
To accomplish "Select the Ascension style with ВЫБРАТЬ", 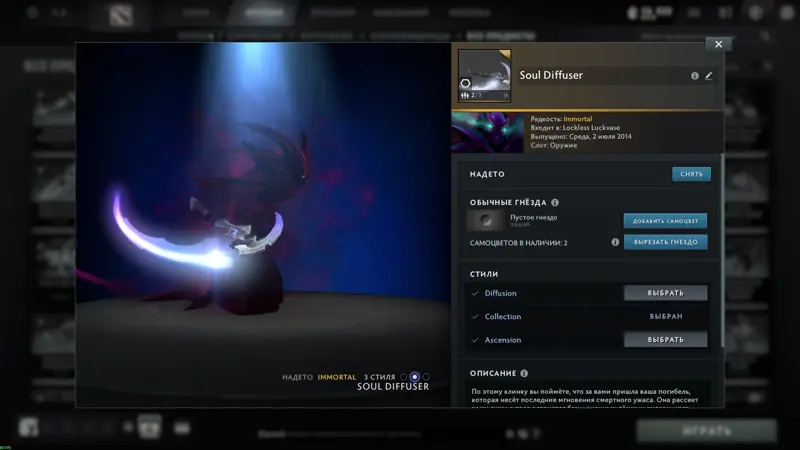I will point(665,339).
